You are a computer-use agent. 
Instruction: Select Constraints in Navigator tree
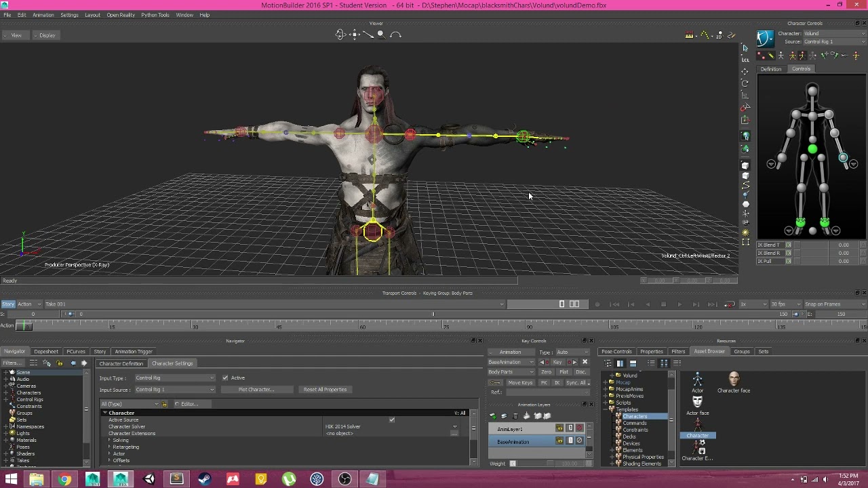(28, 406)
